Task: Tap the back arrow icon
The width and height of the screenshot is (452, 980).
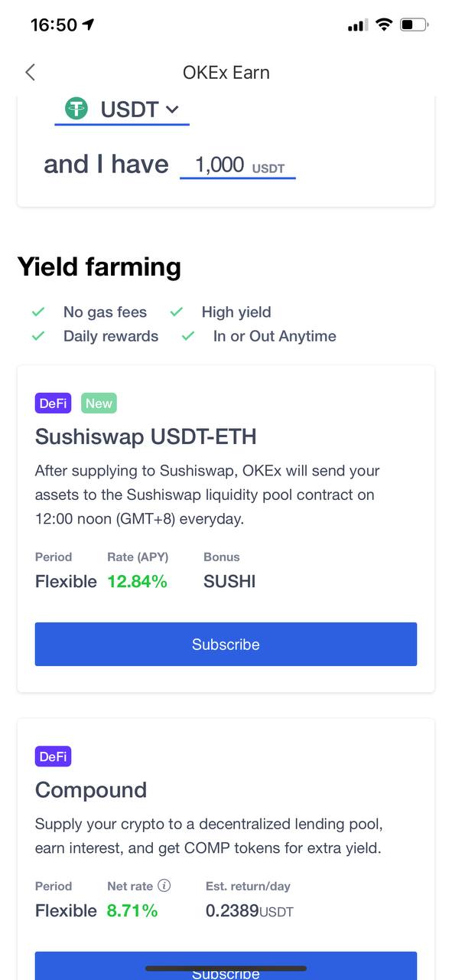Action: click(x=30, y=72)
